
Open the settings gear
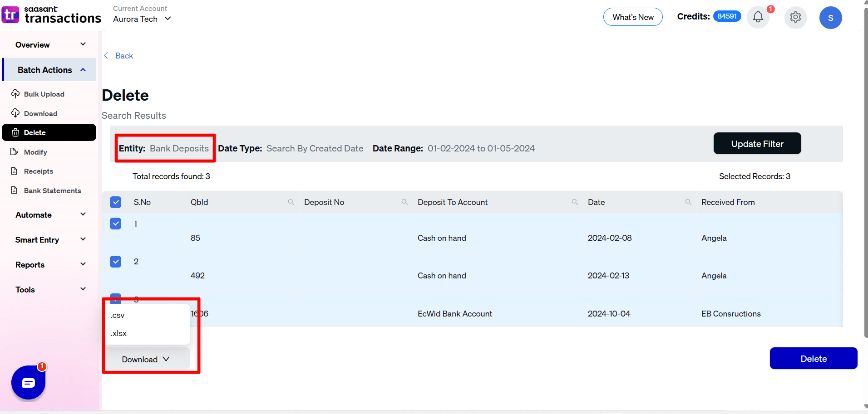(x=795, y=17)
